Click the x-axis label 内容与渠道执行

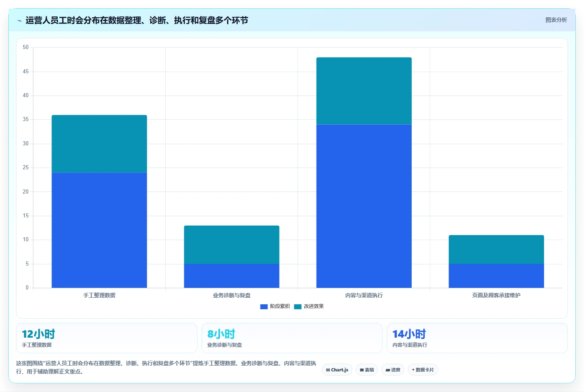pyautogui.click(x=364, y=295)
